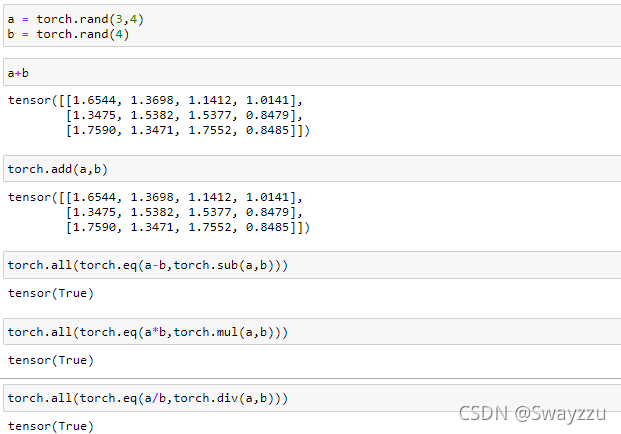
Task: Click the first row of torch.add output
Action: point(155,197)
